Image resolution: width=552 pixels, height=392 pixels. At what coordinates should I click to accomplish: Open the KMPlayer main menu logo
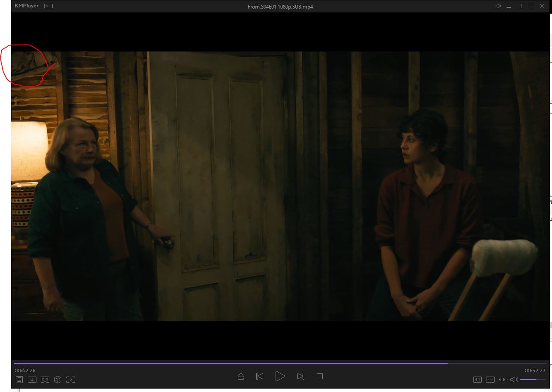pyautogui.click(x=27, y=6)
